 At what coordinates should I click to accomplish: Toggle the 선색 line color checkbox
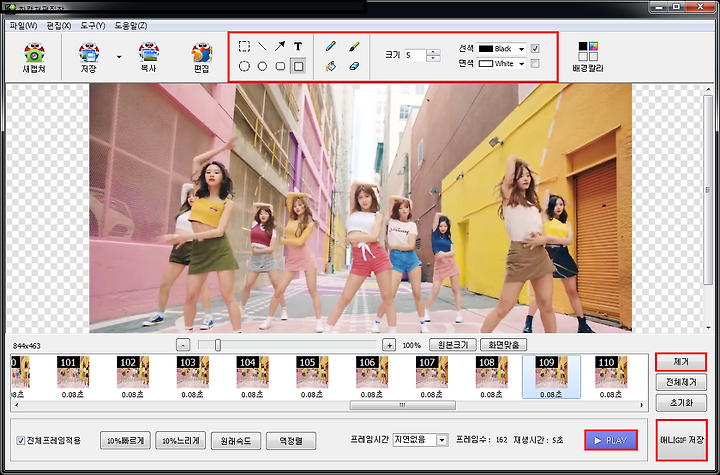[x=535, y=49]
